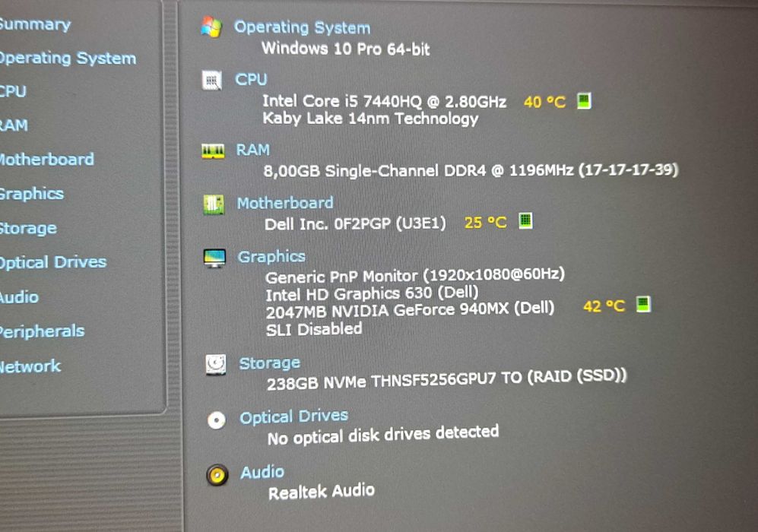Viewport: 758px width, 532px height.
Task: Click the Storage hard drive icon
Action: coord(216,364)
